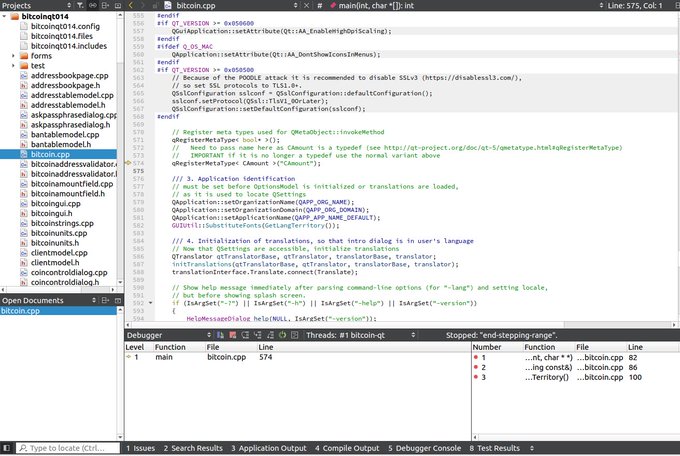Click the Type to locate search field
This screenshot has height=456, width=680.
click(x=68, y=448)
